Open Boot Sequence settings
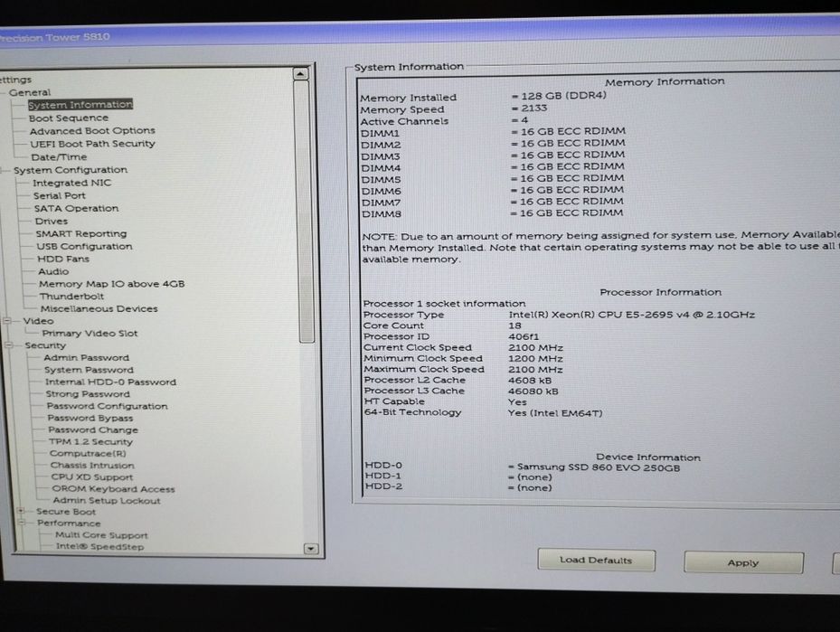Viewport: 840px width, 632px height. tap(69, 118)
